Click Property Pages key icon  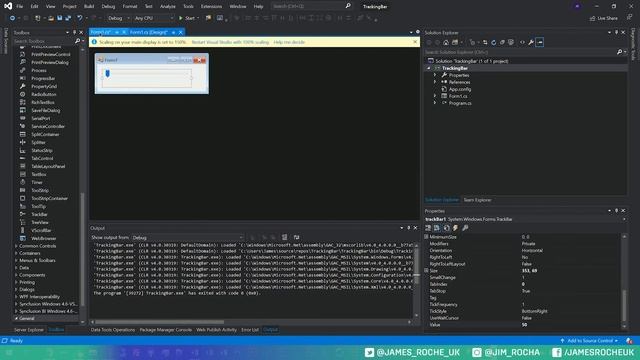tap(464, 228)
